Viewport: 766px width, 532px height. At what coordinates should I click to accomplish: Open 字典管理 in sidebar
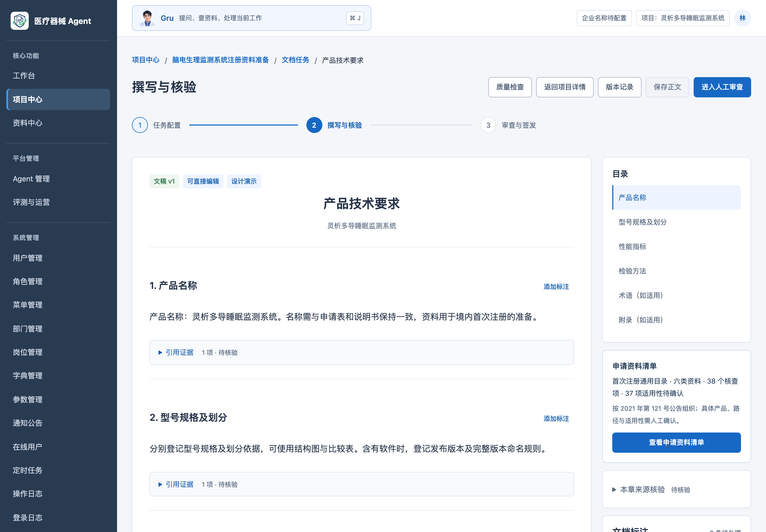point(58,376)
